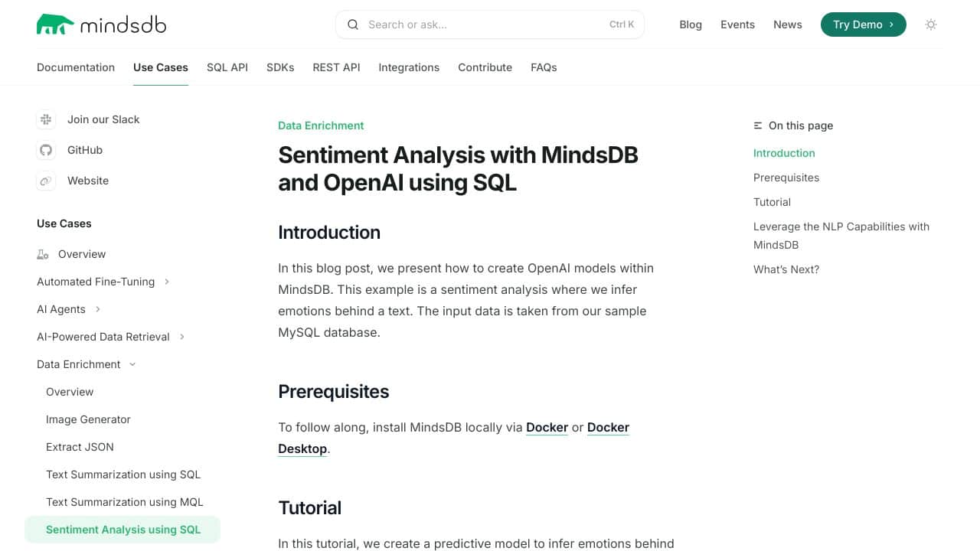Open the Automated Fine-Tuning section
The image size is (980, 551).
[96, 282]
